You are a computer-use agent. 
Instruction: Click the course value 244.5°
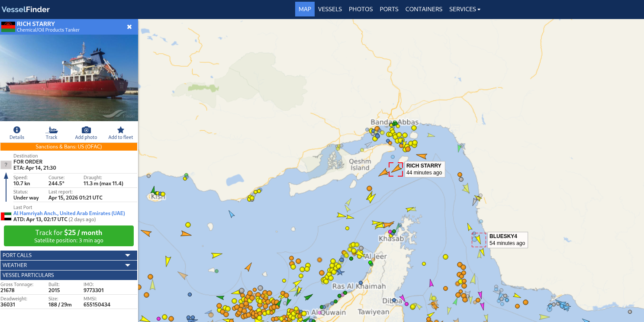pos(56,184)
